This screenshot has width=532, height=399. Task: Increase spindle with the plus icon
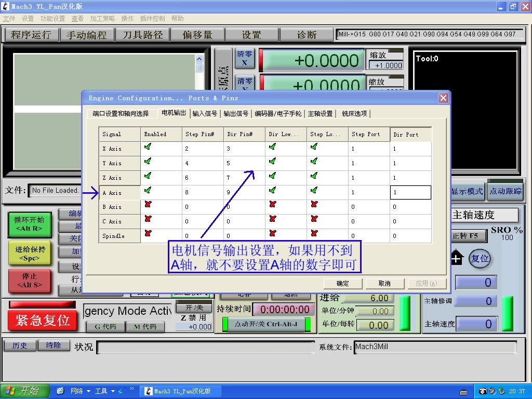coord(457,259)
